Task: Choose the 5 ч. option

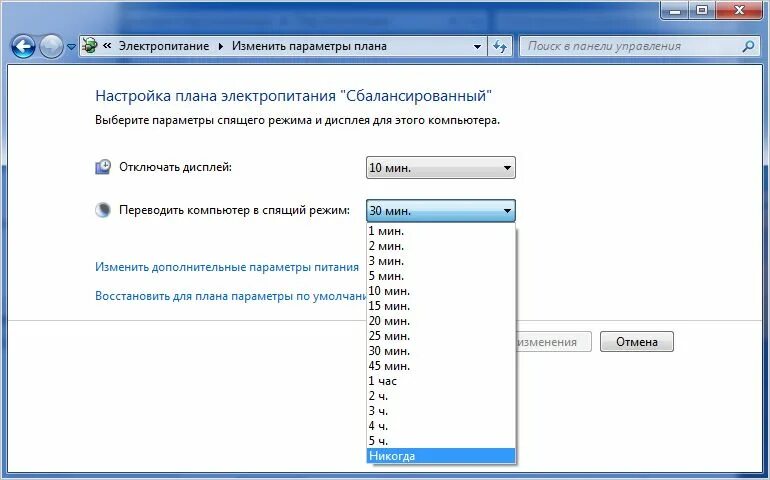Action: [441, 441]
